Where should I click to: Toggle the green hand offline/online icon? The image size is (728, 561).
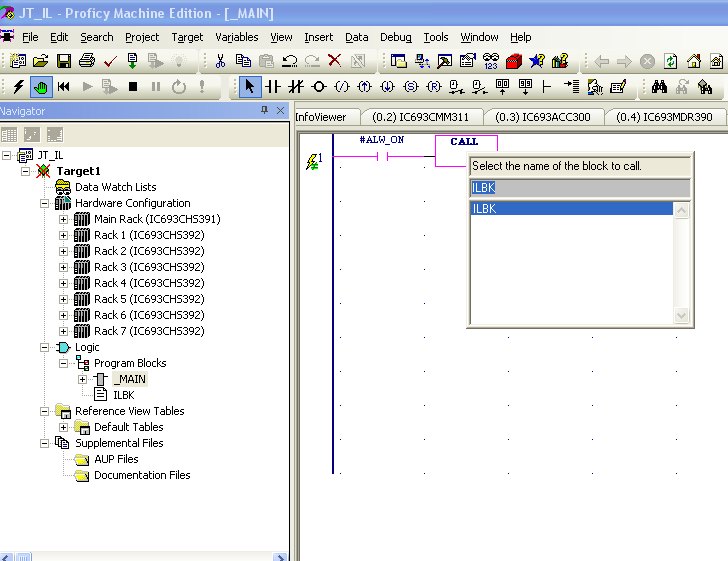click(x=41, y=87)
